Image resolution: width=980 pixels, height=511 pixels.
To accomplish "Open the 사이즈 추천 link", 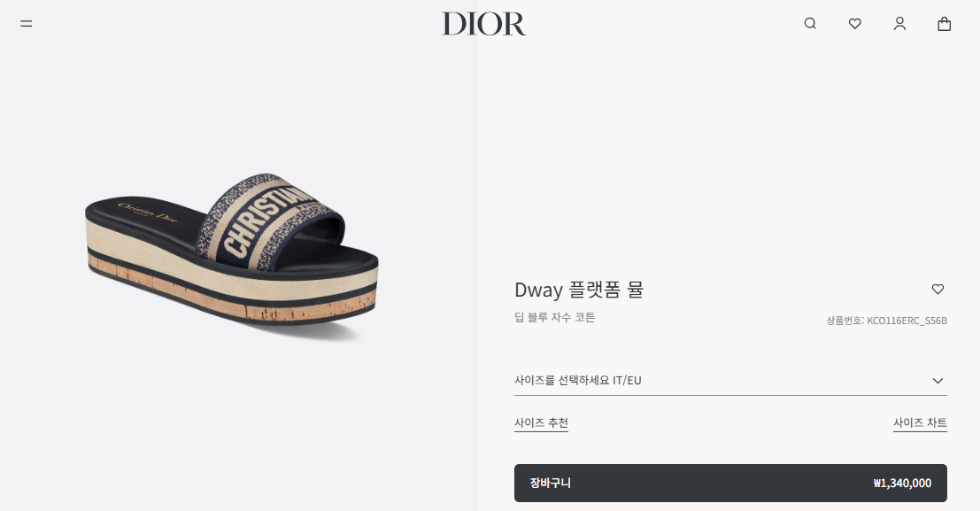I will pyautogui.click(x=541, y=423).
